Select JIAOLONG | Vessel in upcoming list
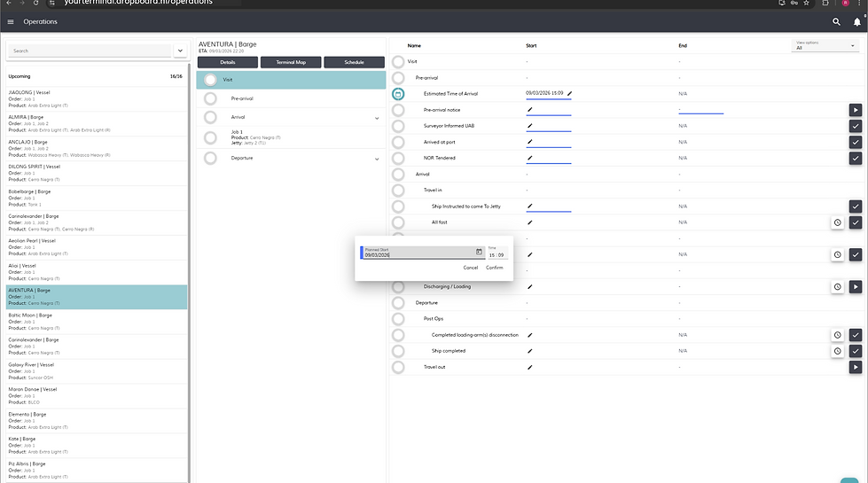Image resolution: width=868 pixels, height=483 pixels. (x=97, y=99)
